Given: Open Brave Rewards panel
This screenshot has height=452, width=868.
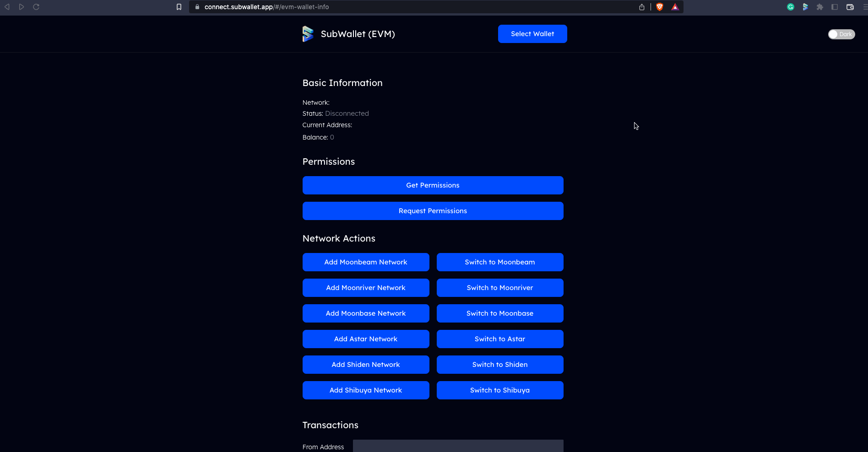Looking at the screenshot, I should coord(675,7).
